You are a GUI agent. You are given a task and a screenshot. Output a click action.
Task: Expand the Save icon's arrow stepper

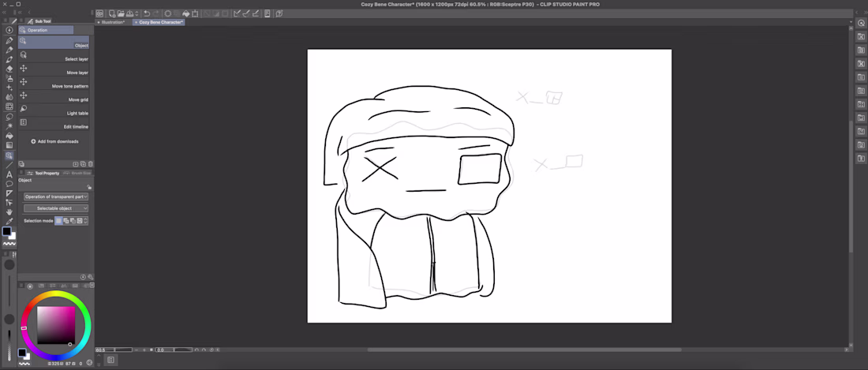[137, 13]
